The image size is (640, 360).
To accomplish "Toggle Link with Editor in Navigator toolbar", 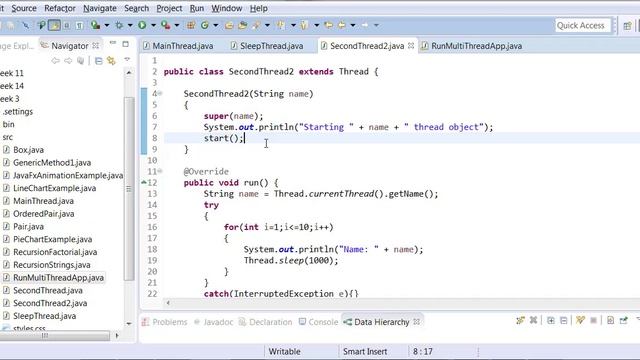I will (x=111, y=61).
